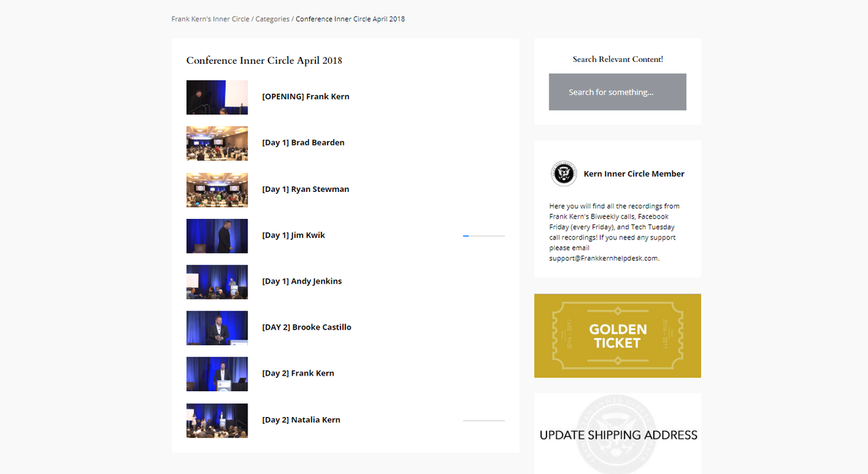Click the Jim Kwik progress bar

click(x=484, y=236)
